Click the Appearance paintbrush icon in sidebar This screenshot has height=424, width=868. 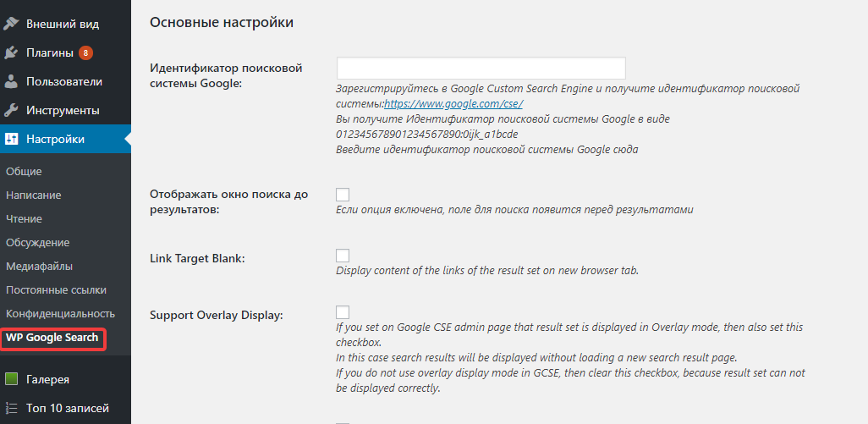coord(11,24)
